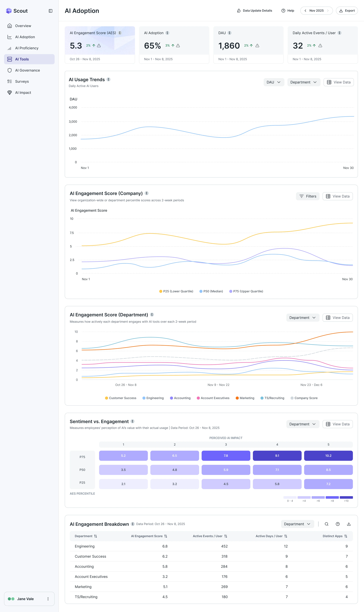The height and width of the screenshot is (612, 364).
Task: Open Department dropdown in Sentiment vs. Engagement
Action: tap(303, 424)
